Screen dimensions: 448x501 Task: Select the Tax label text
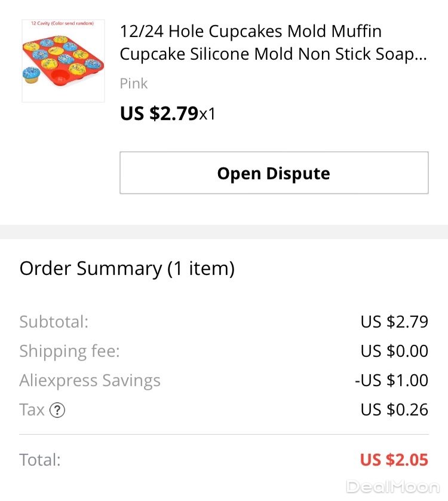tap(32, 410)
